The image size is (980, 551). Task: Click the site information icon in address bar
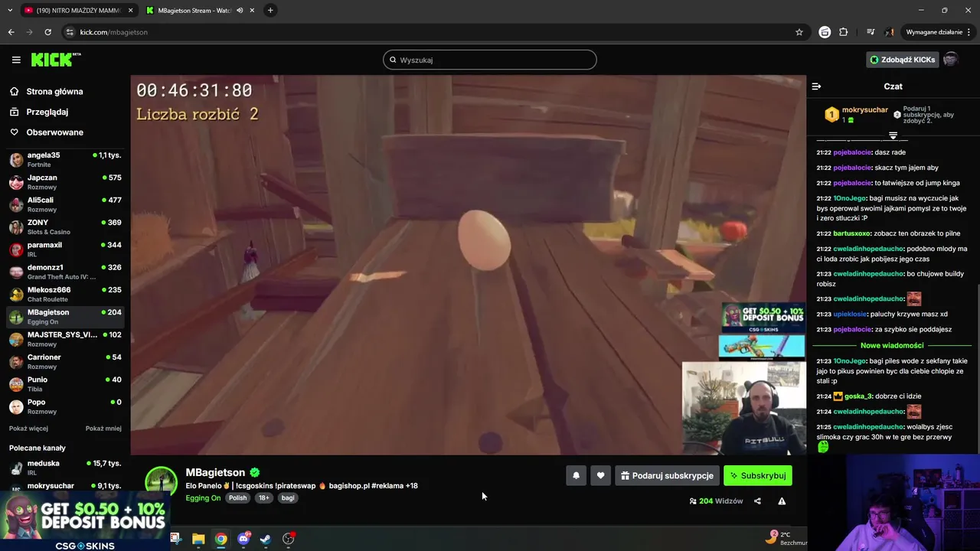click(69, 32)
